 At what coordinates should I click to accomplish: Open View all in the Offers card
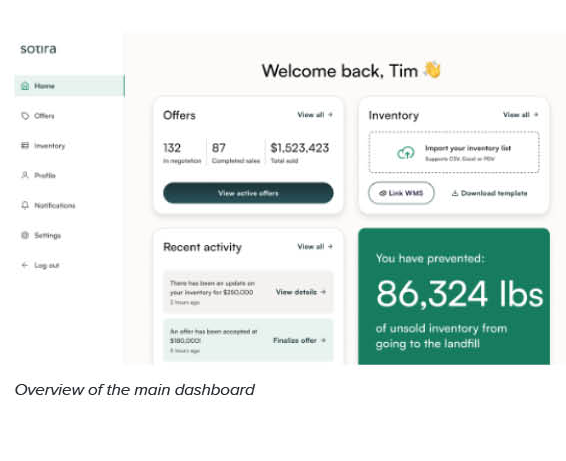click(x=315, y=115)
